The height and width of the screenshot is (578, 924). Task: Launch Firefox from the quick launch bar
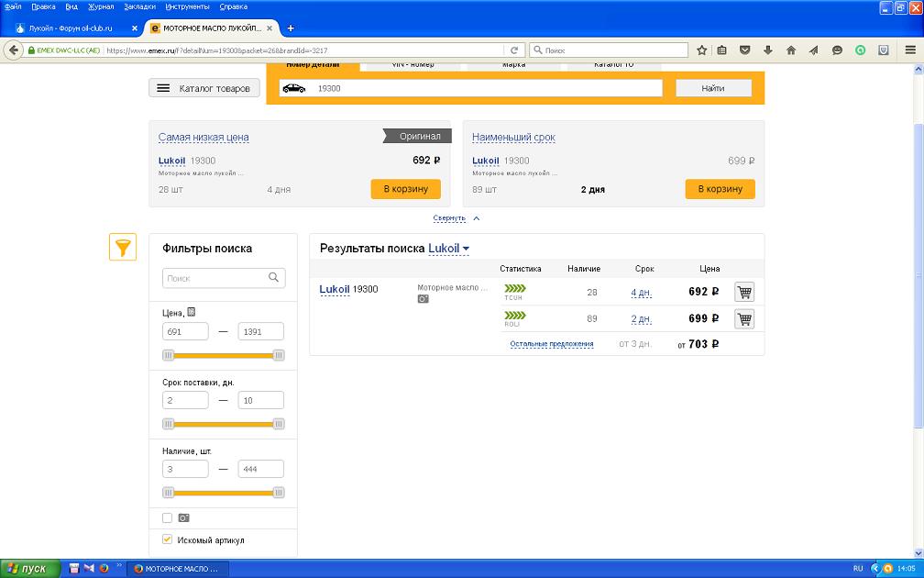[x=104, y=569]
